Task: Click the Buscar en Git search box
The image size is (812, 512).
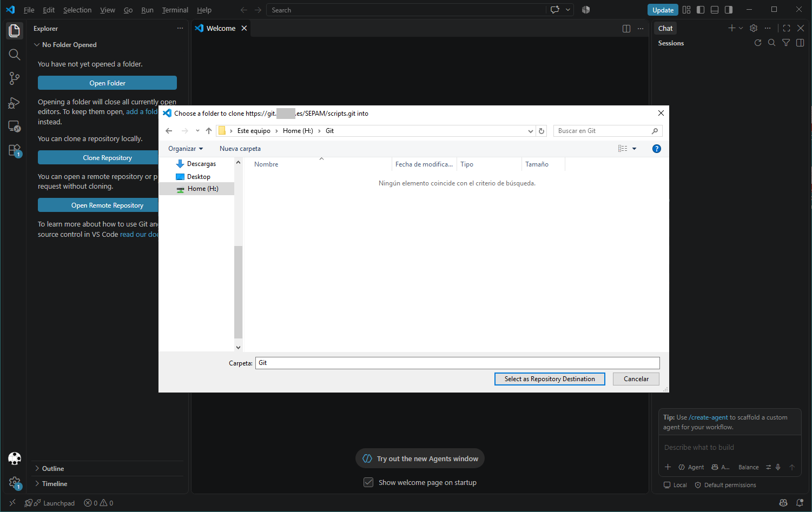Action: [608, 131]
